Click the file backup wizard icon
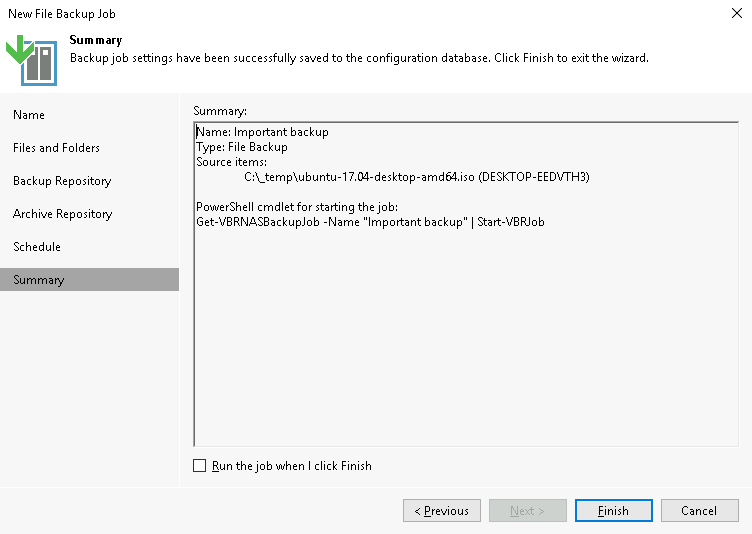 (x=32, y=60)
